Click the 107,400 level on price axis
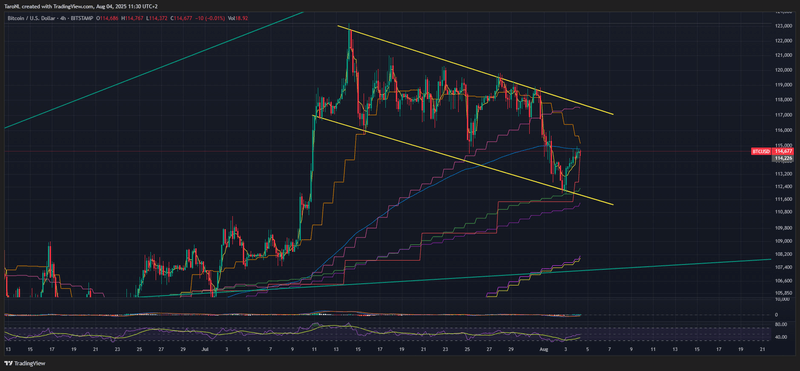 click(x=783, y=267)
